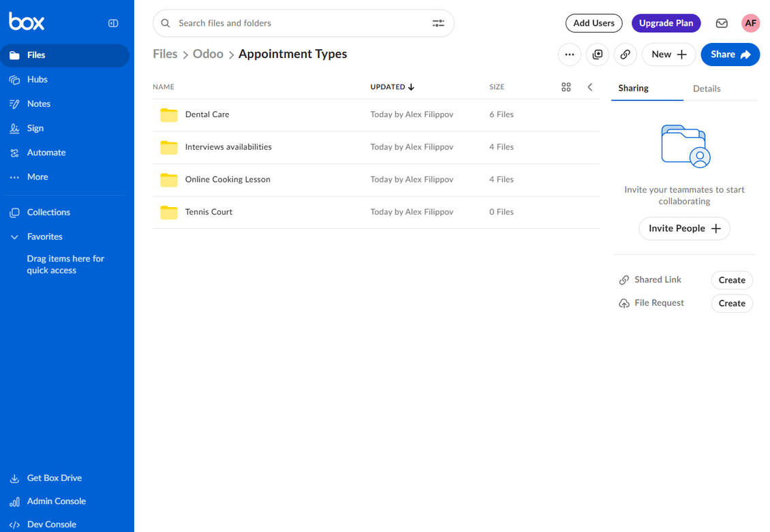Sort by the Name column header

click(164, 87)
